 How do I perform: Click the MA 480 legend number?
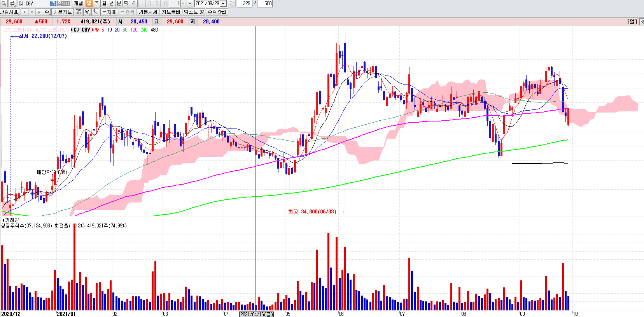pyautogui.click(x=154, y=30)
